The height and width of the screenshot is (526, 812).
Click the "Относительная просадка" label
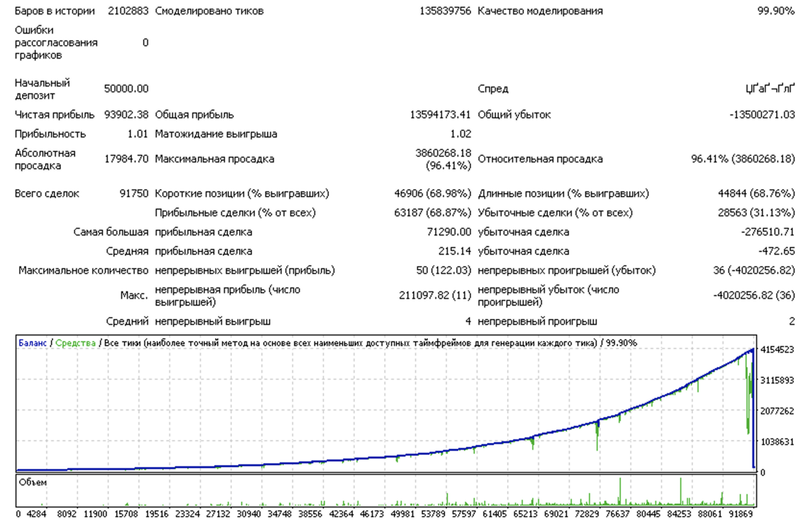(540, 159)
